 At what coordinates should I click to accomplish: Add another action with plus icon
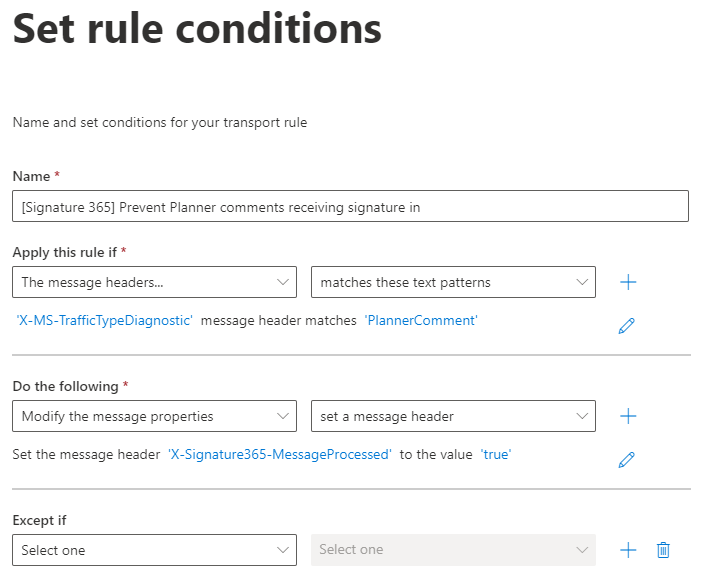pos(628,416)
